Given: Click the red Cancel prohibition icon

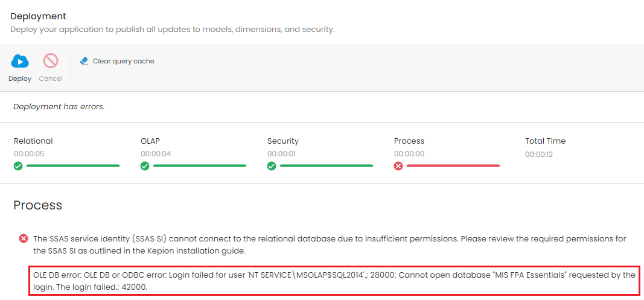Looking at the screenshot, I should pos(51,61).
